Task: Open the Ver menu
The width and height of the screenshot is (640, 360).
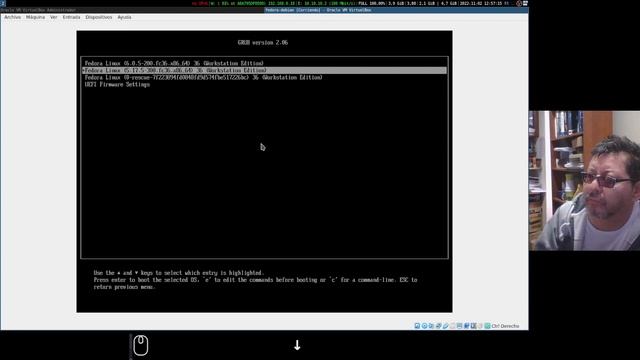Action: pyautogui.click(x=53, y=17)
